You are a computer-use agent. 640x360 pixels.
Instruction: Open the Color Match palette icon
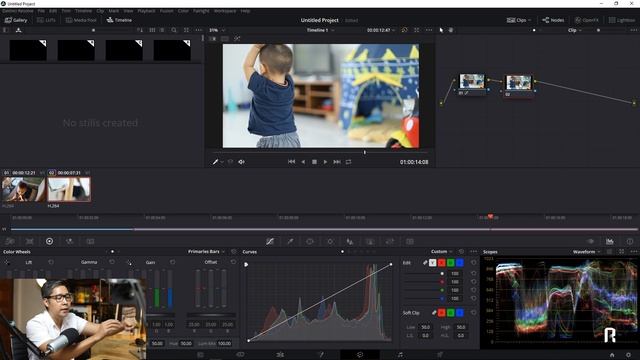click(29, 241)
